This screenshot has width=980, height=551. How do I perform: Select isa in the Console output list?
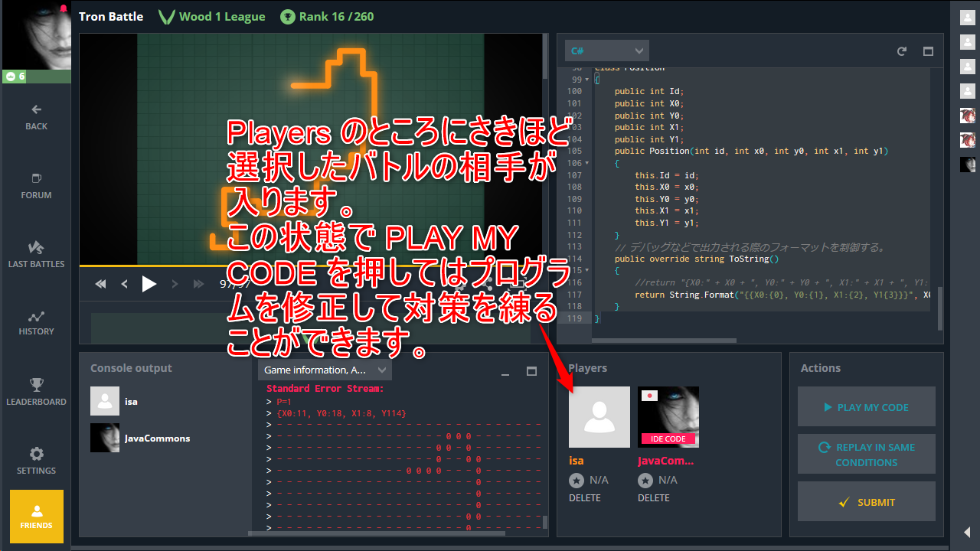(x=115, y=401)
